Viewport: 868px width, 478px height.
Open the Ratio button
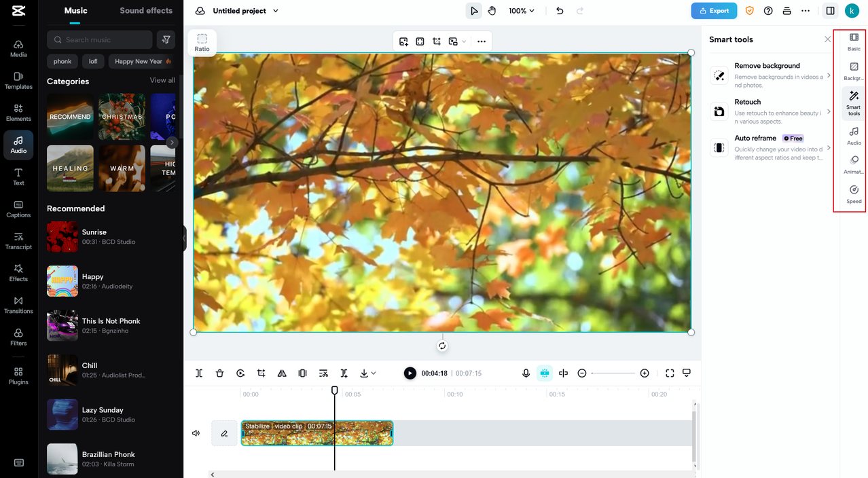202,42
